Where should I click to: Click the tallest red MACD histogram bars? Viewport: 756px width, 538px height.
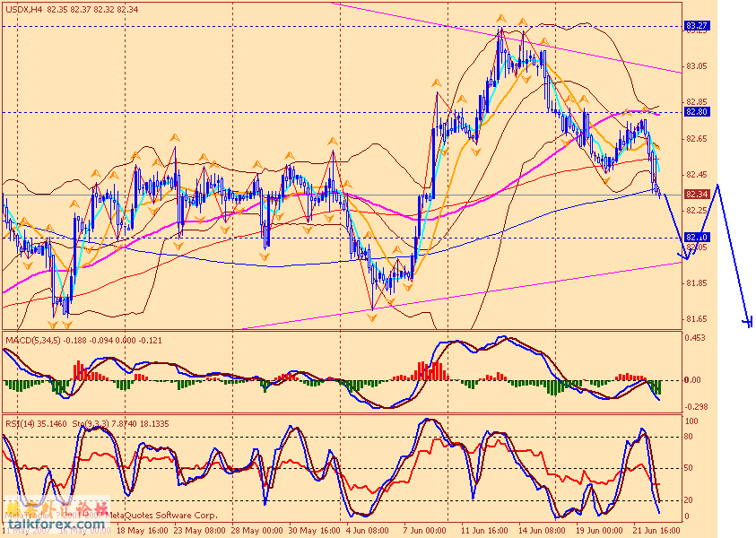pyautogui.click(x=437, y=369)
